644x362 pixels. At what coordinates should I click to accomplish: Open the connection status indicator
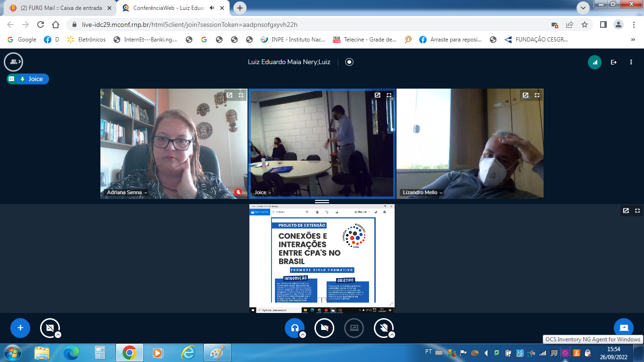pos(594,62)
